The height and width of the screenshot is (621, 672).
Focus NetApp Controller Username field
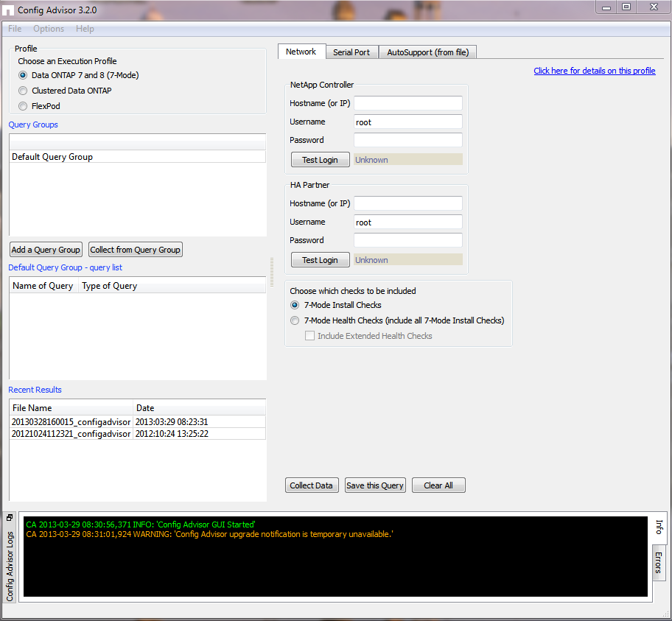[408, 122]
